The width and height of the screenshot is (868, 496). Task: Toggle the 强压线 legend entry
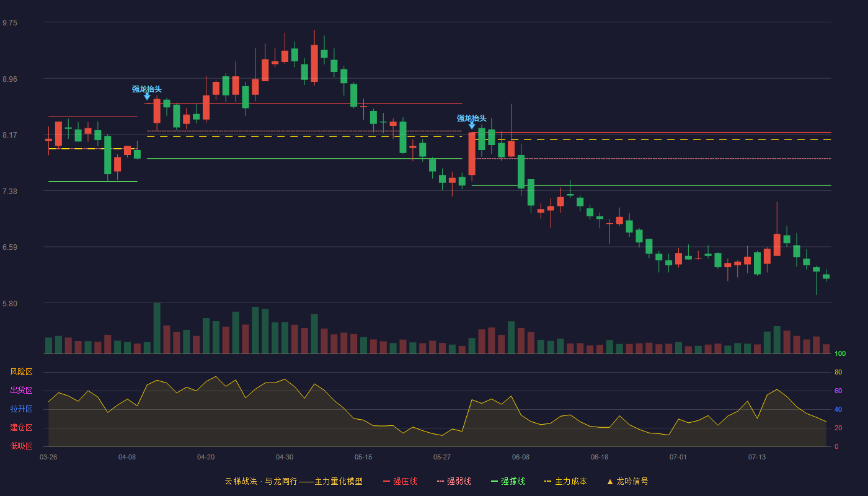400,481
